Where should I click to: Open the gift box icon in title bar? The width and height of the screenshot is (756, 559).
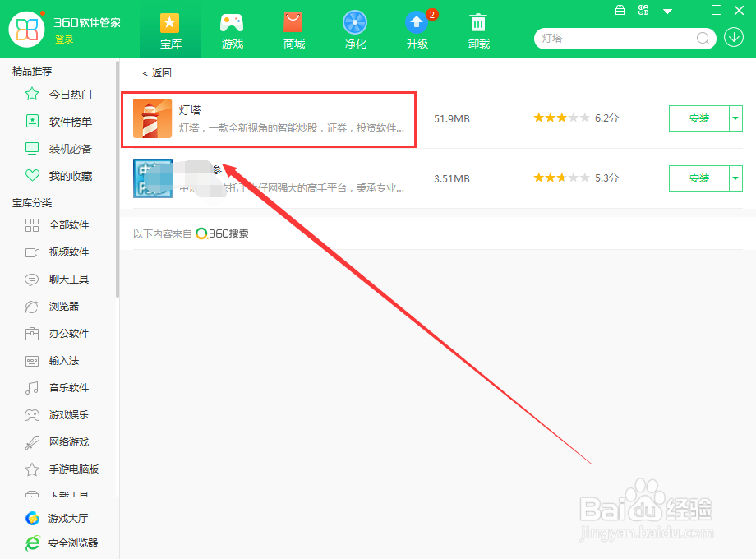tap(620, 10)
